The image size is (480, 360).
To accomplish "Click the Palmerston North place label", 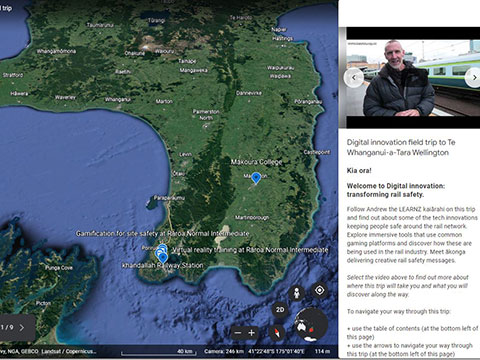I will pyautogui.click(x=206, y=115).
